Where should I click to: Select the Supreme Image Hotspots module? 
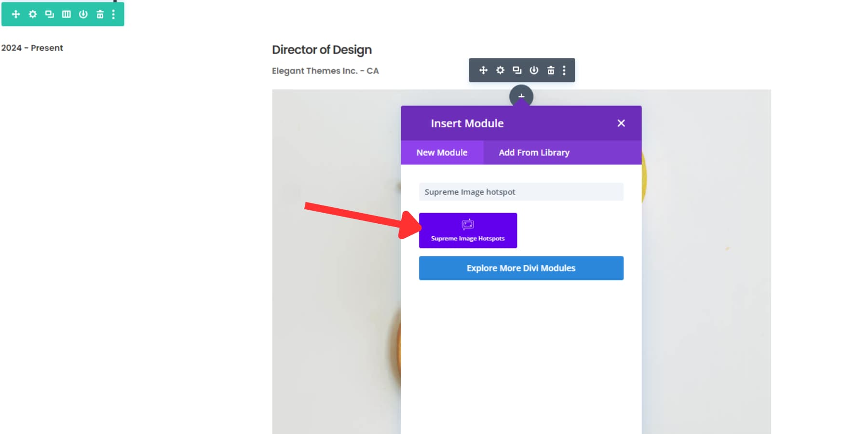(x=468, y=231)
